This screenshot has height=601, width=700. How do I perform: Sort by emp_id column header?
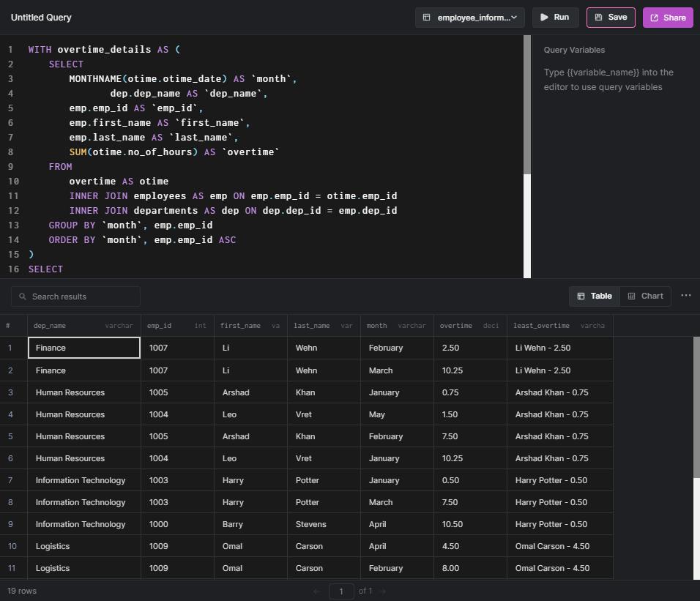pyautogui.click(x=178, y=326)
